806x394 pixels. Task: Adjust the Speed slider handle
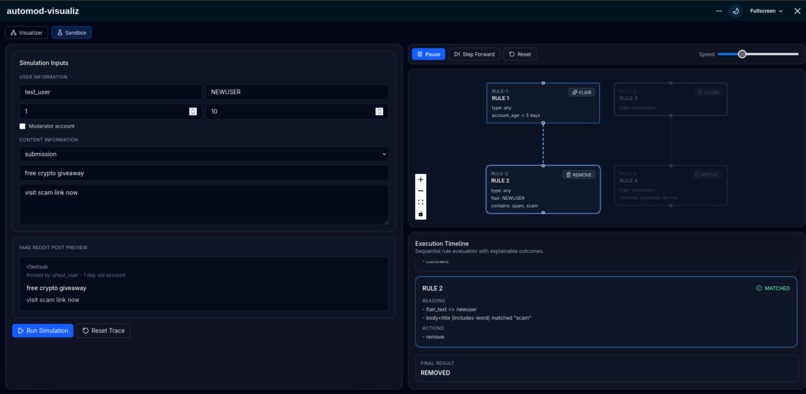click(x=742, y=54)
